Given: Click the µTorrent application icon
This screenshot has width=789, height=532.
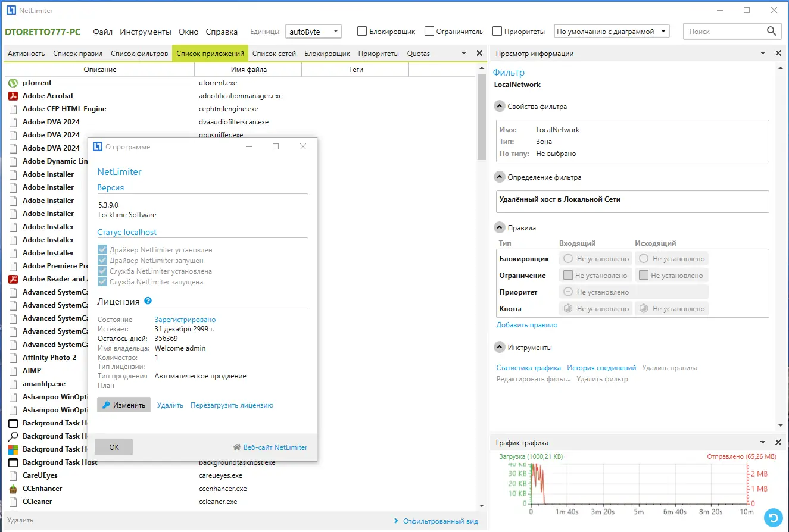Looking at the screenshot, I should point(13,83).
